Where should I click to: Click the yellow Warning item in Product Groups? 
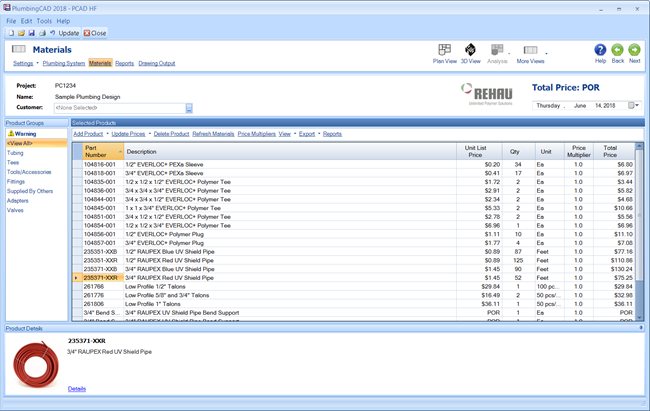click(23, 134)
